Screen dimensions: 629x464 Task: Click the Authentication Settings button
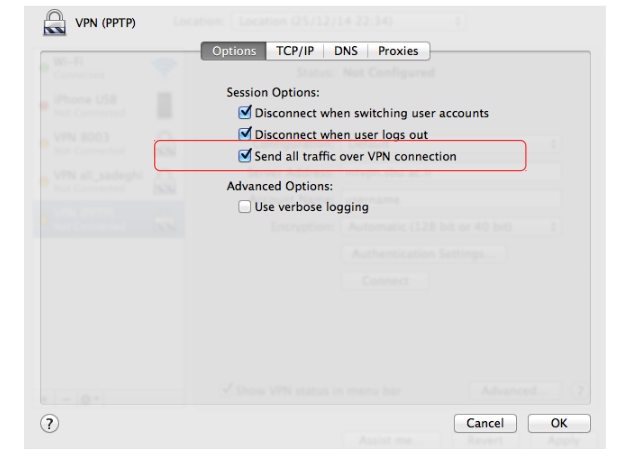pyautogui.click(x=426, y=254)
